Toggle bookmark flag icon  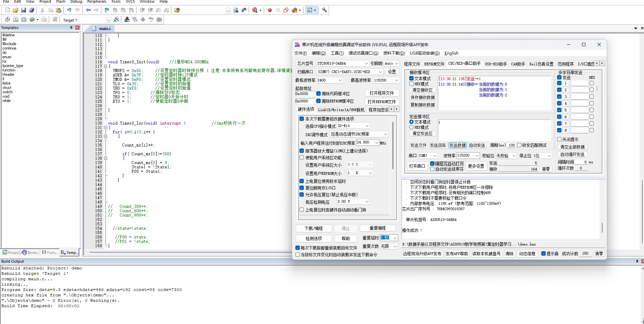point(107,10)
